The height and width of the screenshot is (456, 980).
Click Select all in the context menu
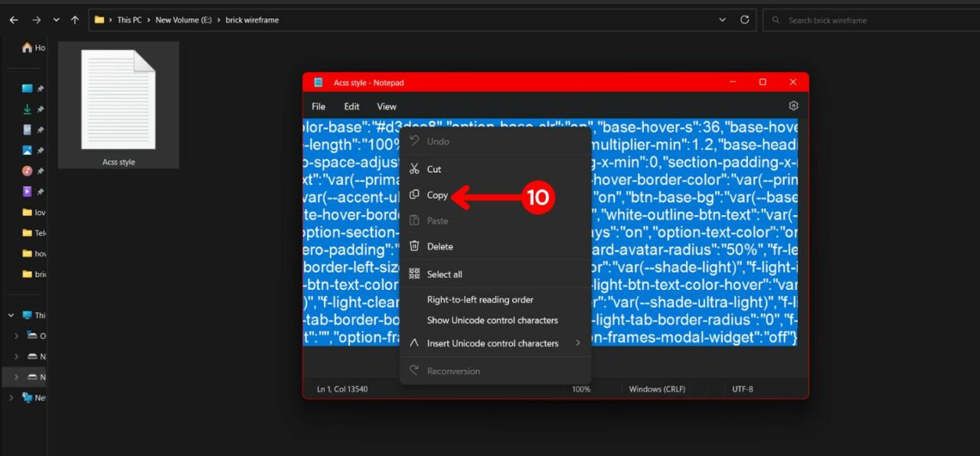tap(444, 273)
